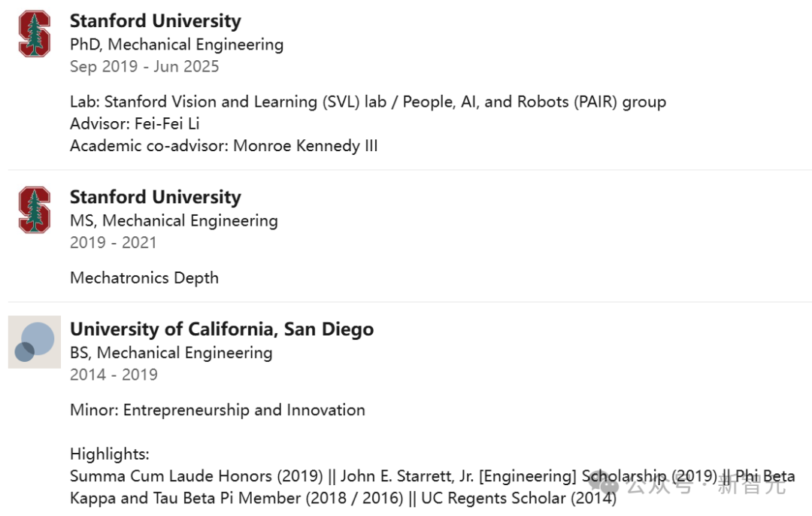The width and height of the screenshot is (812, 516).
Task: Click the 2014 - 2019 date range
Action: (114, 375)
